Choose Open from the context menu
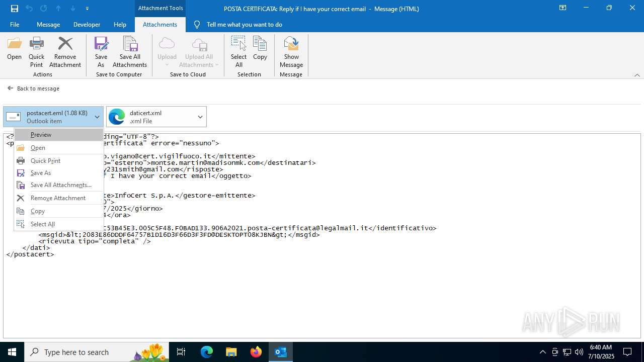The height and width of the screenshot is (362, 644). (x=59, y=148)
